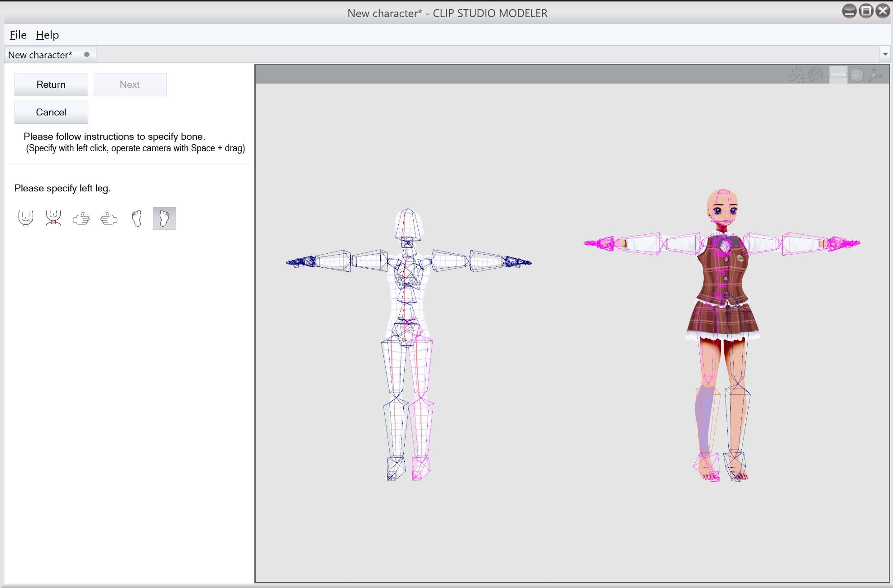Click the highlighted foot step icon
The width and height of the screenshot is (893, 588).
164,218
